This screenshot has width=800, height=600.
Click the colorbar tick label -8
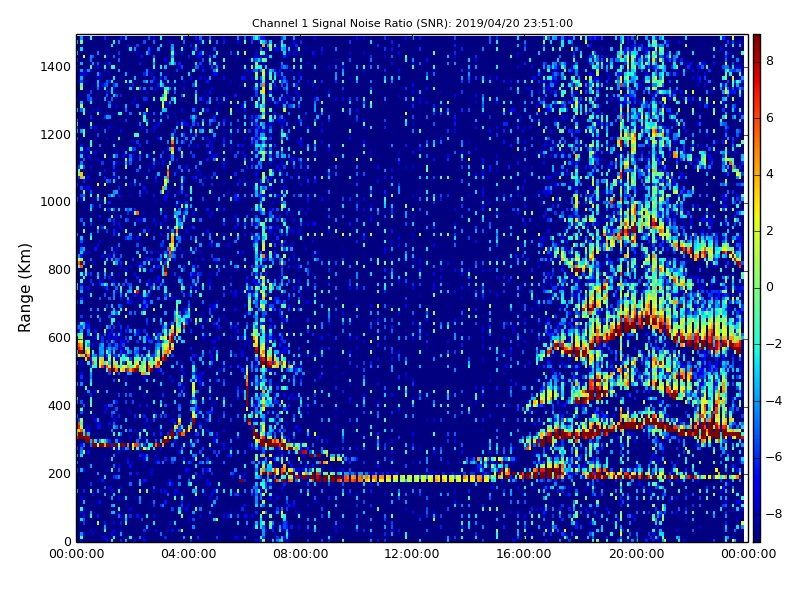click(772, 513)
